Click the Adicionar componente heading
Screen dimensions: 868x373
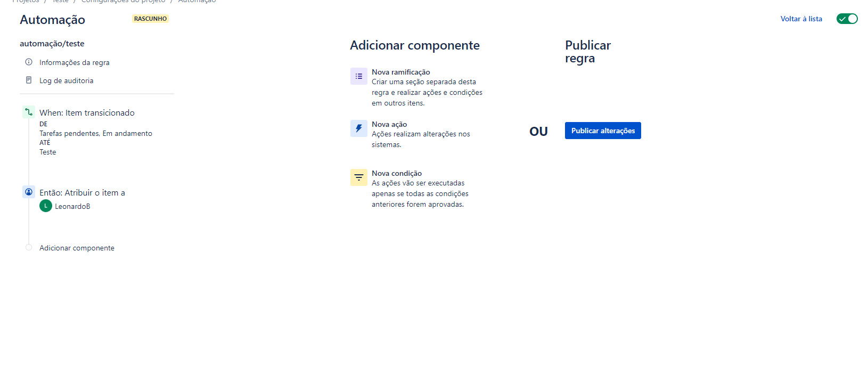(x=415, y=45)
